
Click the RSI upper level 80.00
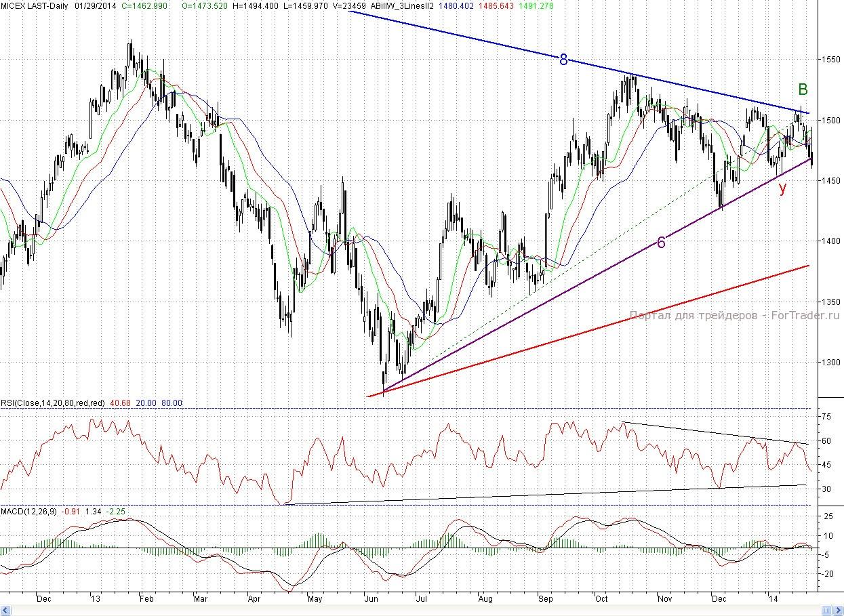(172, 403)
